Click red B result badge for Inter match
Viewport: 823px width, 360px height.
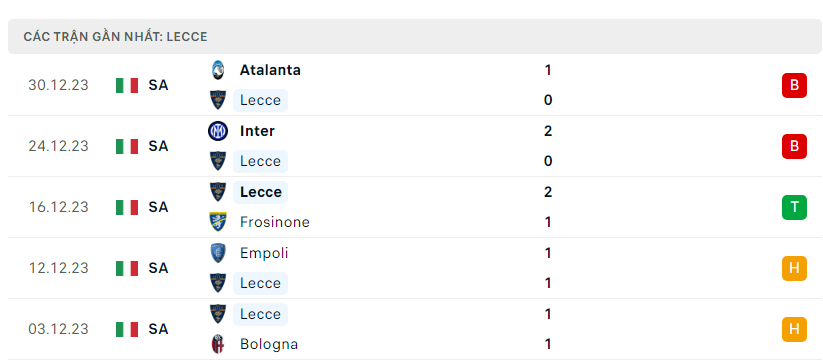click(x=794, y=146)
